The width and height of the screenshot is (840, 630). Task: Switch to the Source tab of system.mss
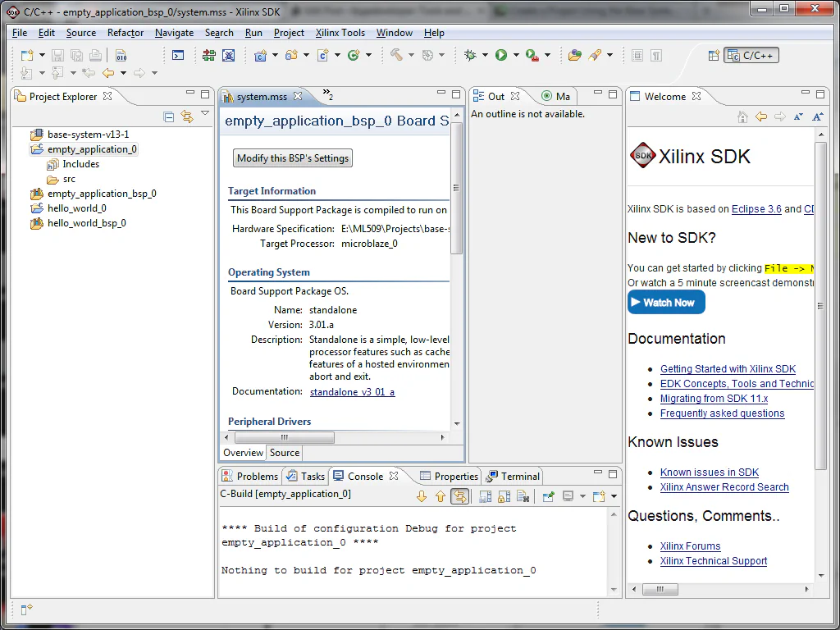pos(284,453)
